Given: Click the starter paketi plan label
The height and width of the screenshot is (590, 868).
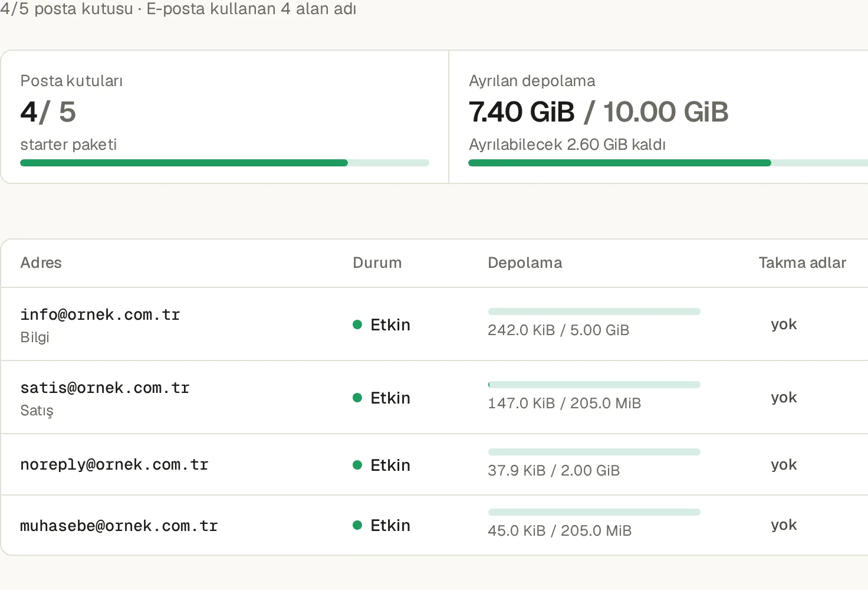Looking at the screenshot, I should pos(68,145).
